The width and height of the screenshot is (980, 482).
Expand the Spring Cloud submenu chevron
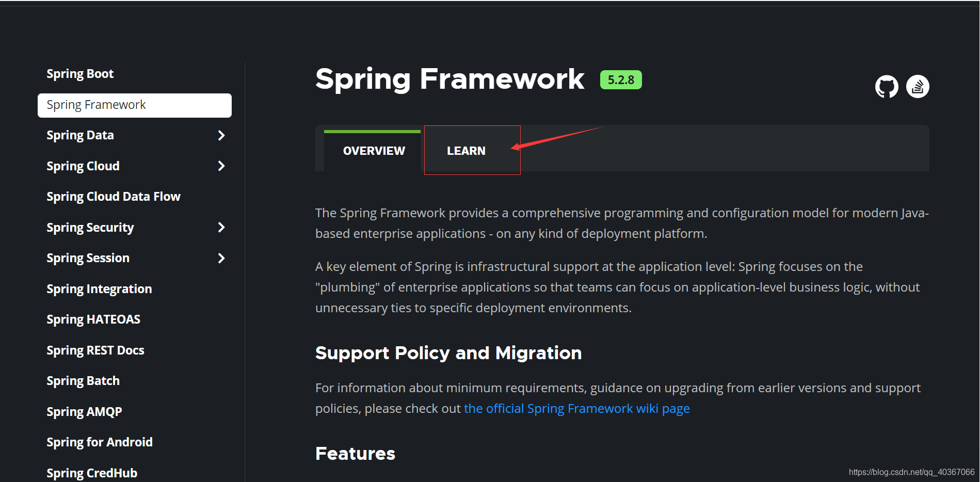point(221,166)
